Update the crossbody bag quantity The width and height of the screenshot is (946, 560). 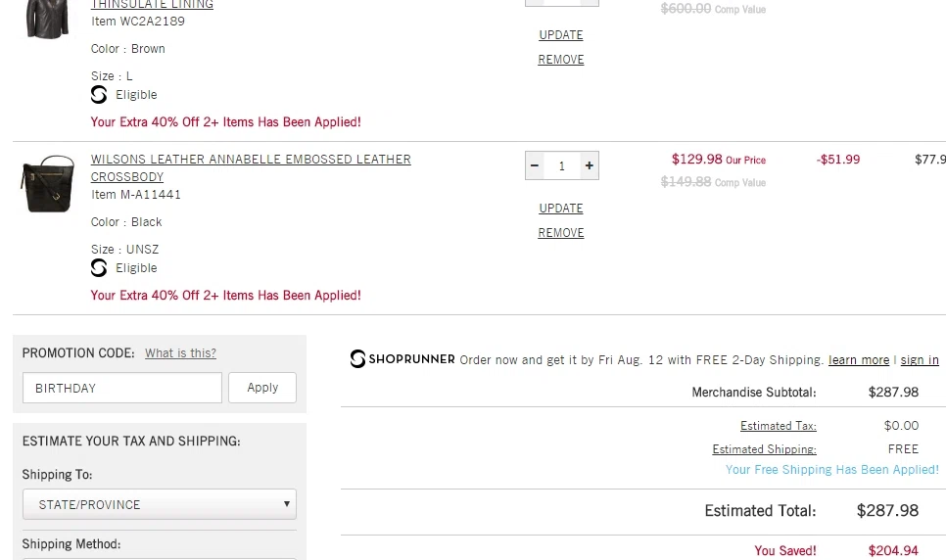(561, 209)
